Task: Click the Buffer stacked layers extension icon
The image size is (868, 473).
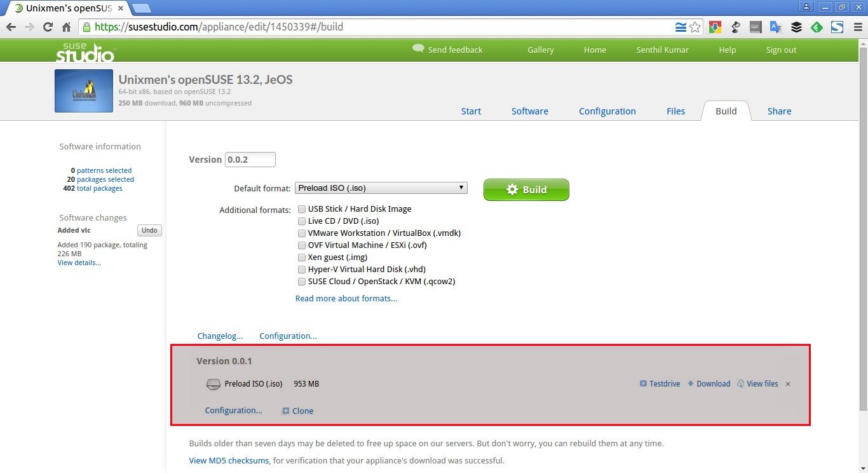Action: pos(796,27)
